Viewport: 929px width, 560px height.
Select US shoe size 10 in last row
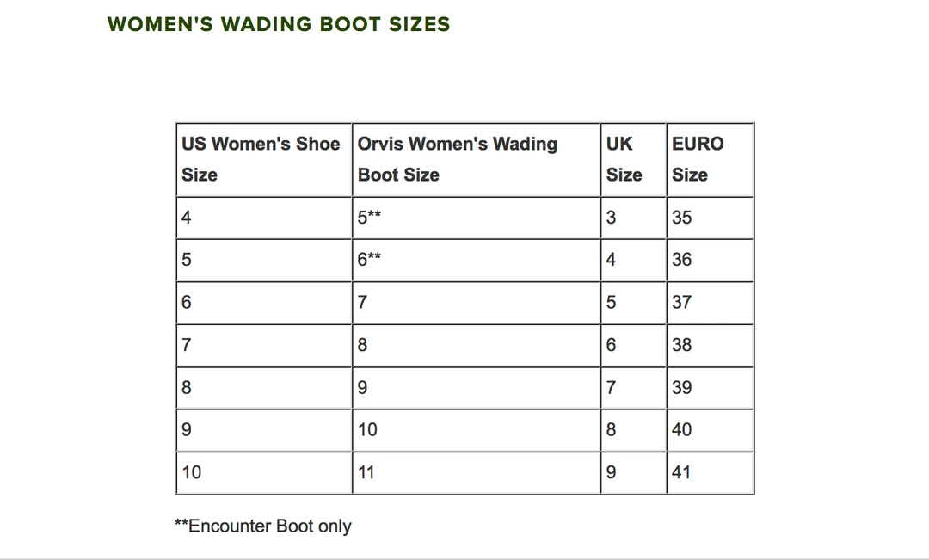tap(192, 472)
